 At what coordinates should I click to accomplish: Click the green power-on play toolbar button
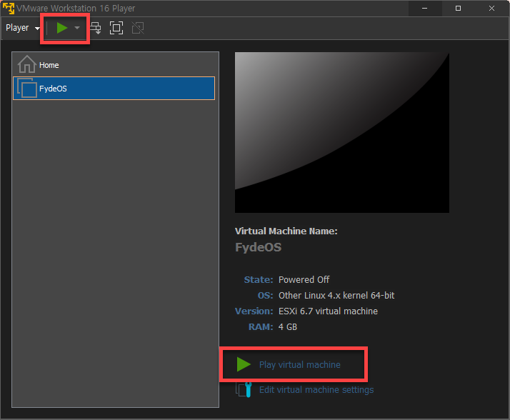point(62,28)
